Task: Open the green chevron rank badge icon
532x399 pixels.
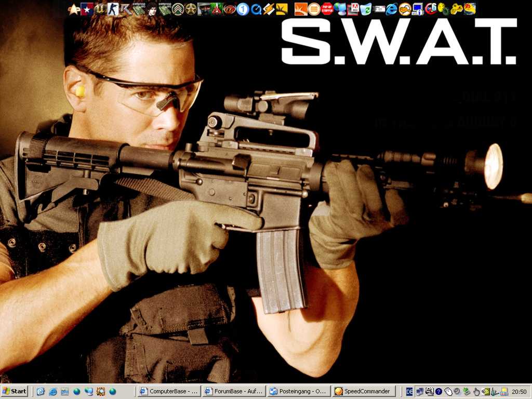Action: coord(178,9)
